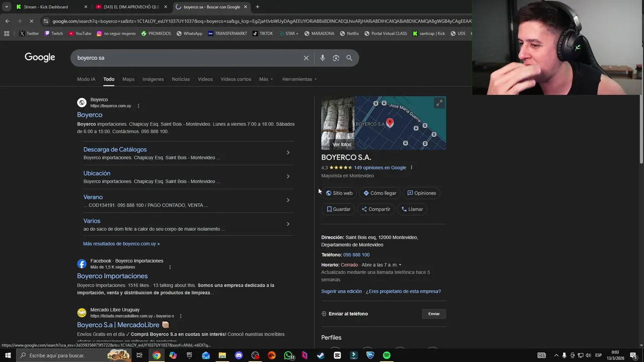Open the Varios sitelink chevron
The height and width of the screenshot is (362, 644).
(288, 224)
